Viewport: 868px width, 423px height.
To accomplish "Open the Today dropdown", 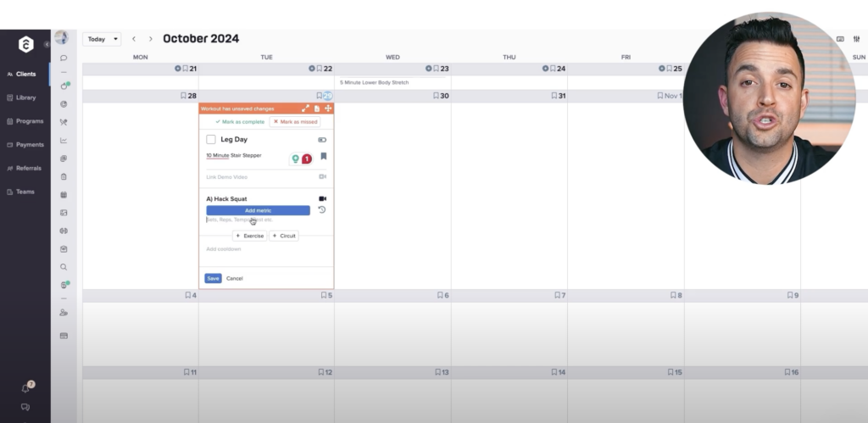I will (102, 39).
